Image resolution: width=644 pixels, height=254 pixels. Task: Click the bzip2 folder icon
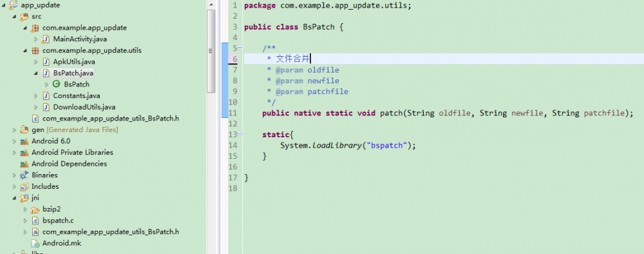(x=35, y=210)
